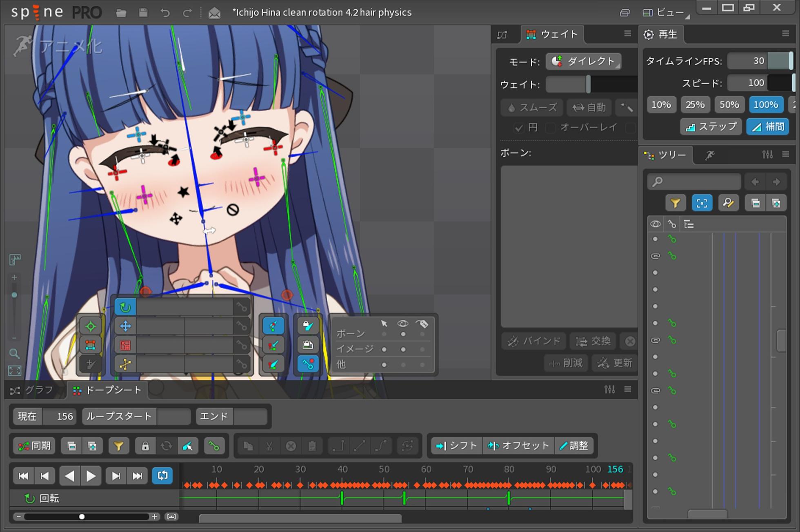Viewport: 800px width, 532px height.
Task: Select the Scale transform tool
Action: coord(125,345)
